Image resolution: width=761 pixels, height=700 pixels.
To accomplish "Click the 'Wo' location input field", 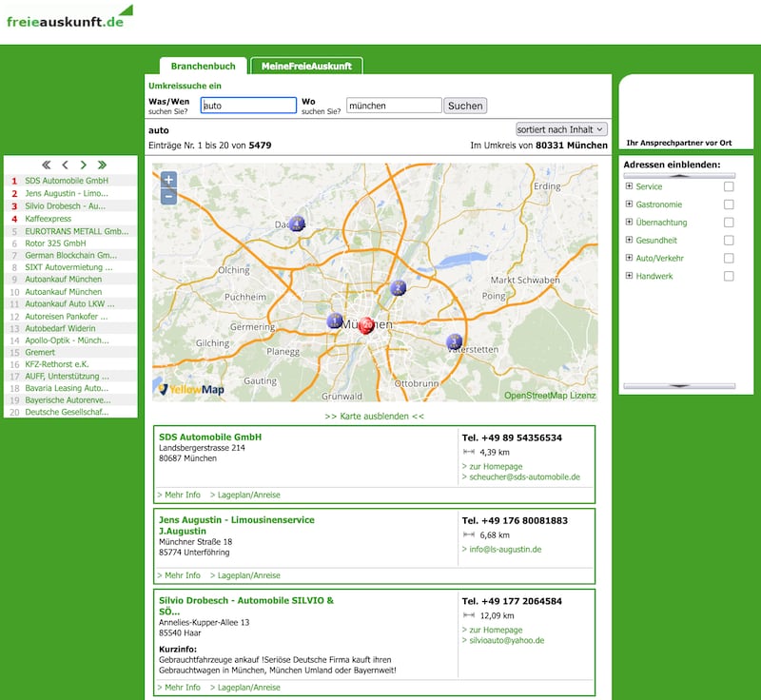I will [x=394, y=106].
